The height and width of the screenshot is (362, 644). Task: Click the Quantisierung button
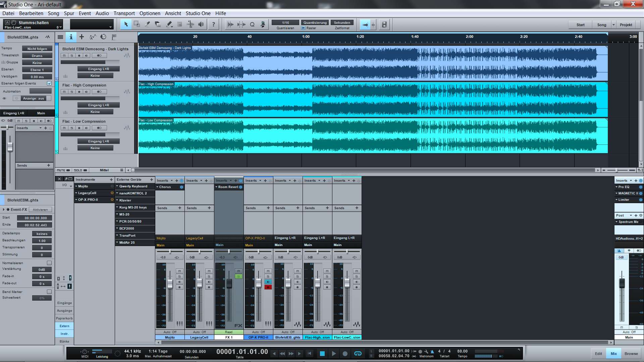click(x=315, y=22)
